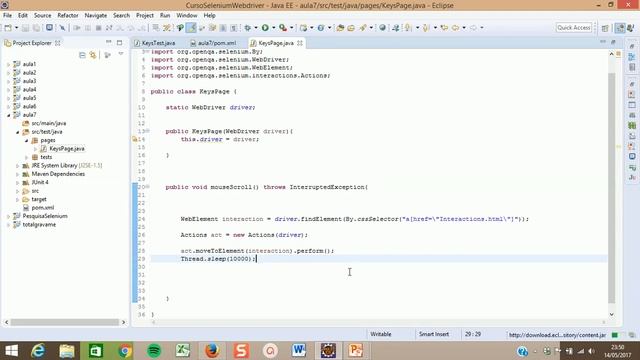Click the Open Task folder icon
640x360 pixels.
[x=351, y=28]
